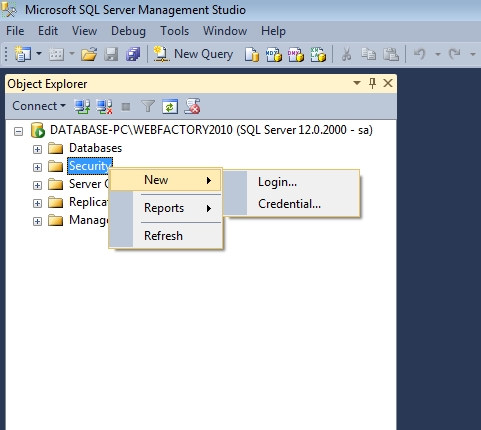Select the Databases tree item
Screen dimensions: 481x430
coord(95,148)
